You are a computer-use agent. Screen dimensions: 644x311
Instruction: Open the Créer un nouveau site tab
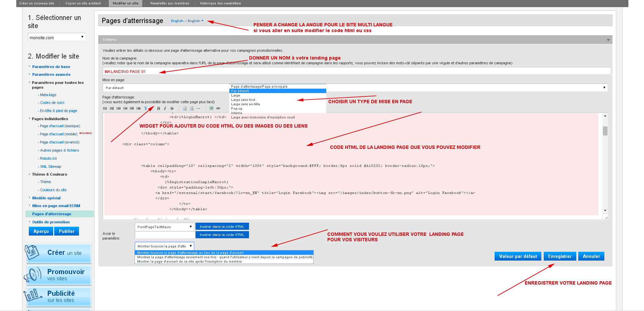coord(37,3)
